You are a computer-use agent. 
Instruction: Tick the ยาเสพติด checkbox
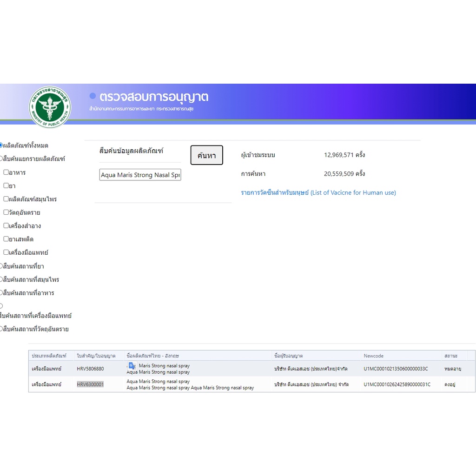[x=6, y=239]
